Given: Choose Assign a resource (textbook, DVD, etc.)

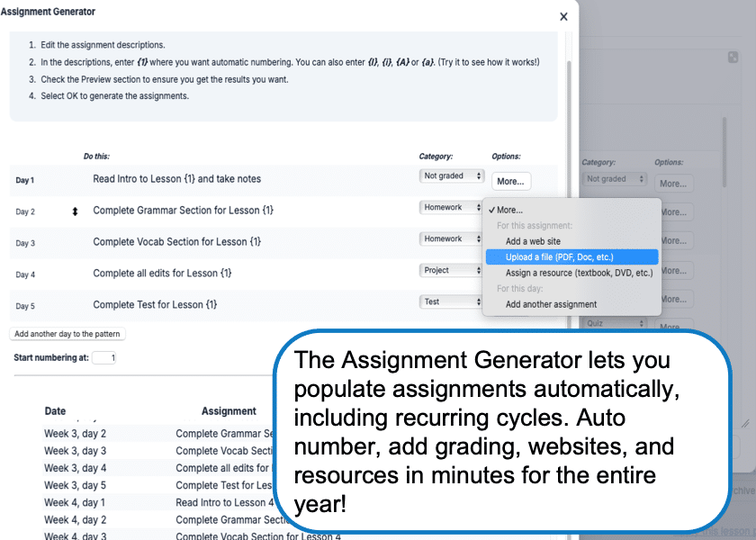Looking at the screenshot, I should coord(571,273).
